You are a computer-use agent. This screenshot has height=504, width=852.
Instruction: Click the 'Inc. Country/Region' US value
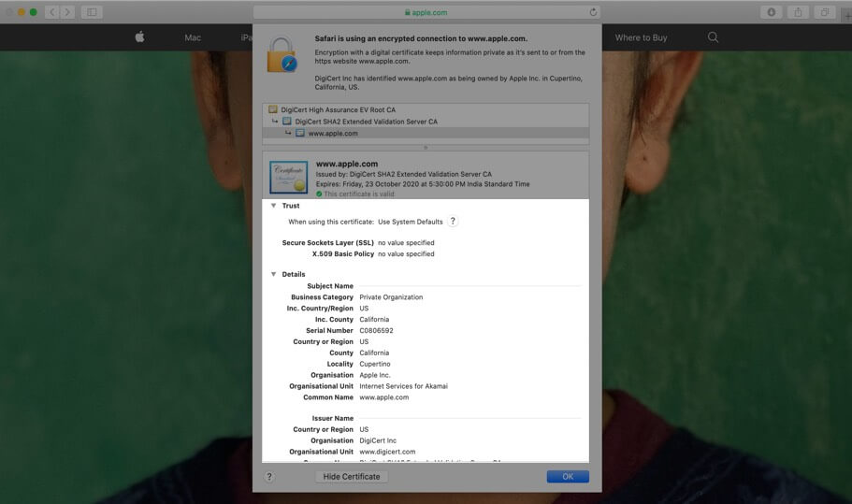click(x=364, y=308)
